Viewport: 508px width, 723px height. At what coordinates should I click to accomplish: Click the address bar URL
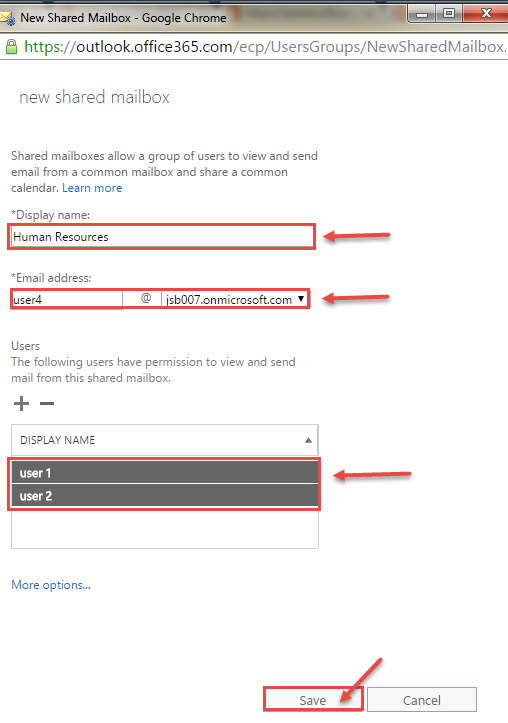[265, 47]
